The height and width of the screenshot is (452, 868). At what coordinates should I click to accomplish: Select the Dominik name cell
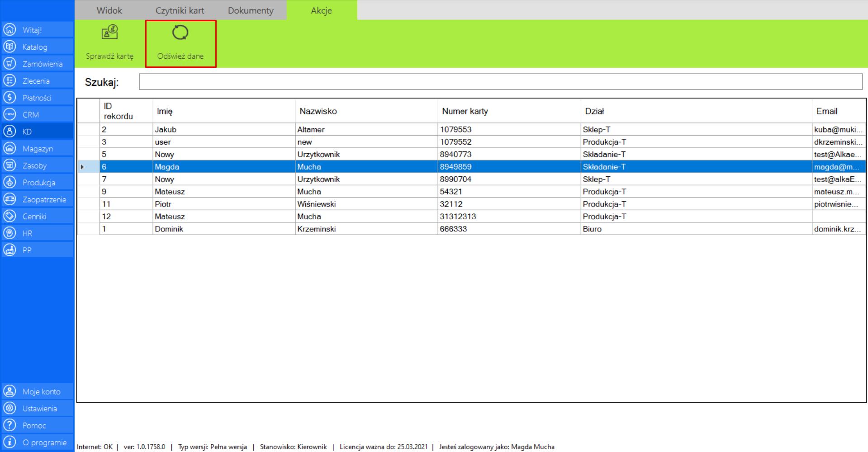coord(224,229)
